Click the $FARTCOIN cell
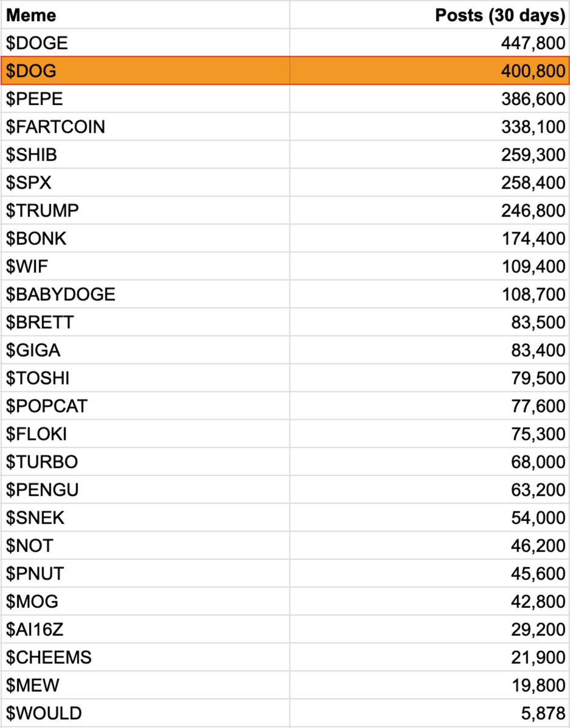 tap(146, 126)
